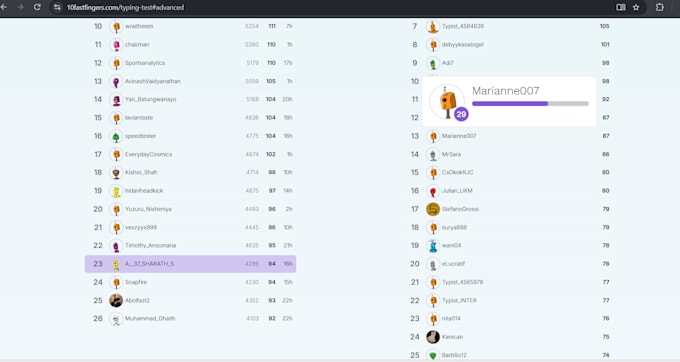Click the 20h time in rank 14 row

click(287, 99)
